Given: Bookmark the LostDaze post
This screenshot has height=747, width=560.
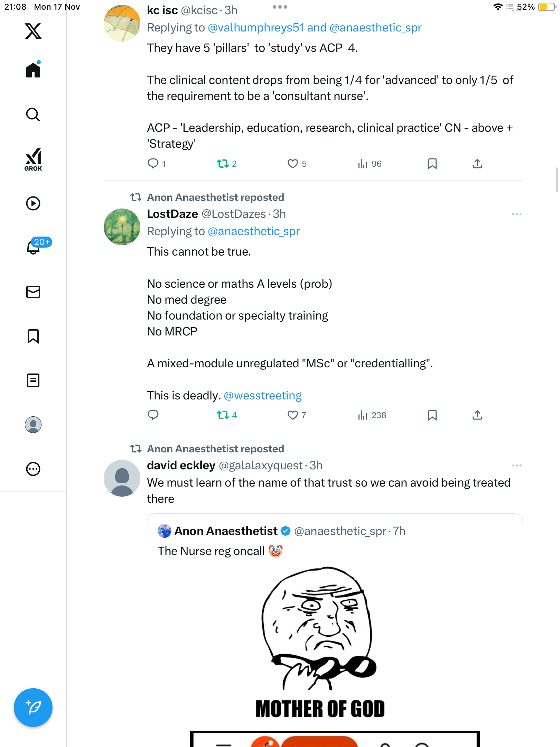Looking at the screenshot, I should (x=432, y=415).
